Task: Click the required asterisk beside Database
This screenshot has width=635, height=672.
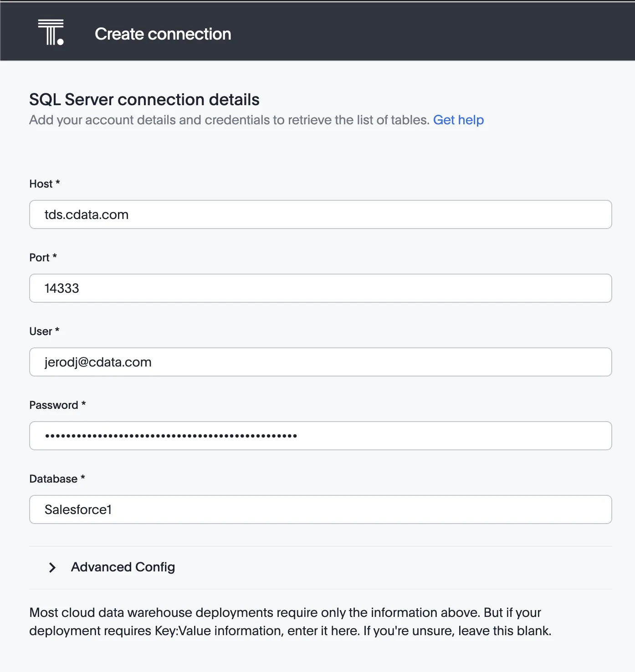Action: (83, 478)
